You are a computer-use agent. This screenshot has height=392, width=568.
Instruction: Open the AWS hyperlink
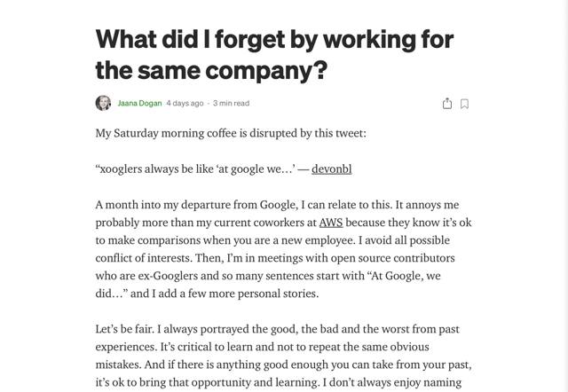[x=331, y=223]
